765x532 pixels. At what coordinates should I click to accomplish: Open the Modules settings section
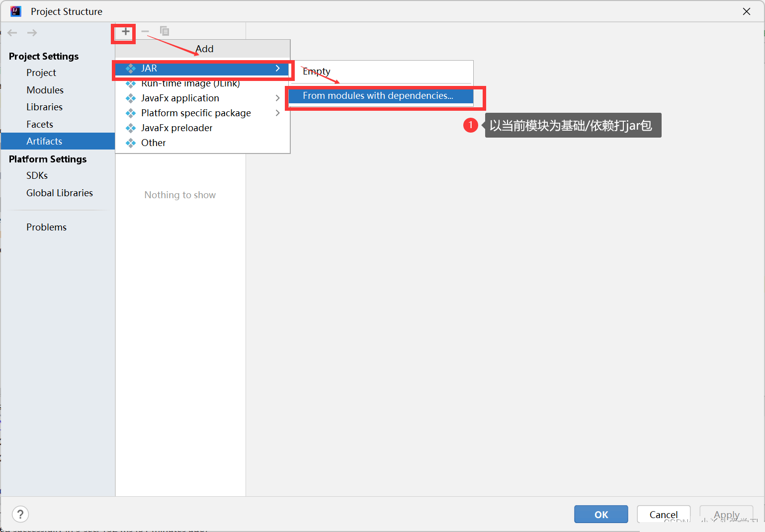[x=45, y=90]
